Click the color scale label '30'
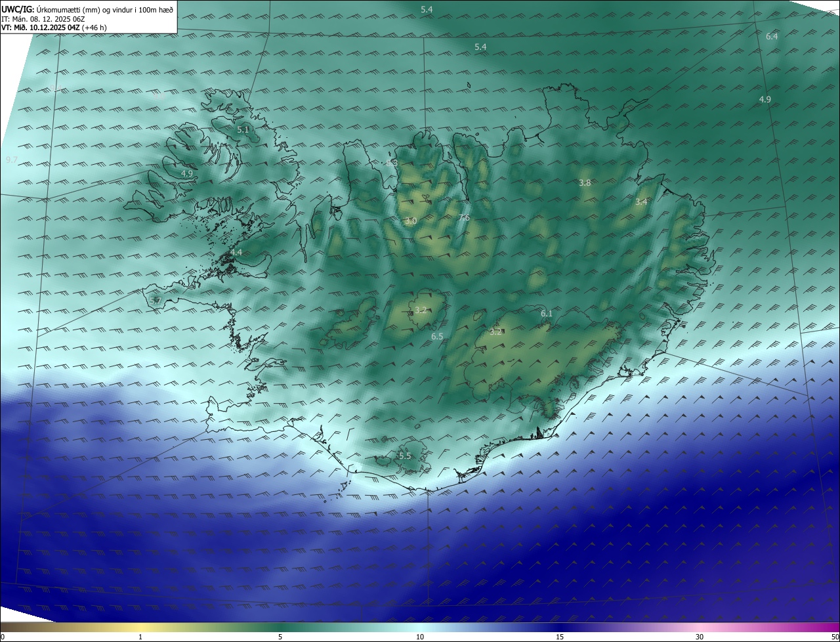 pyautogui.click(x=700, y=637)
